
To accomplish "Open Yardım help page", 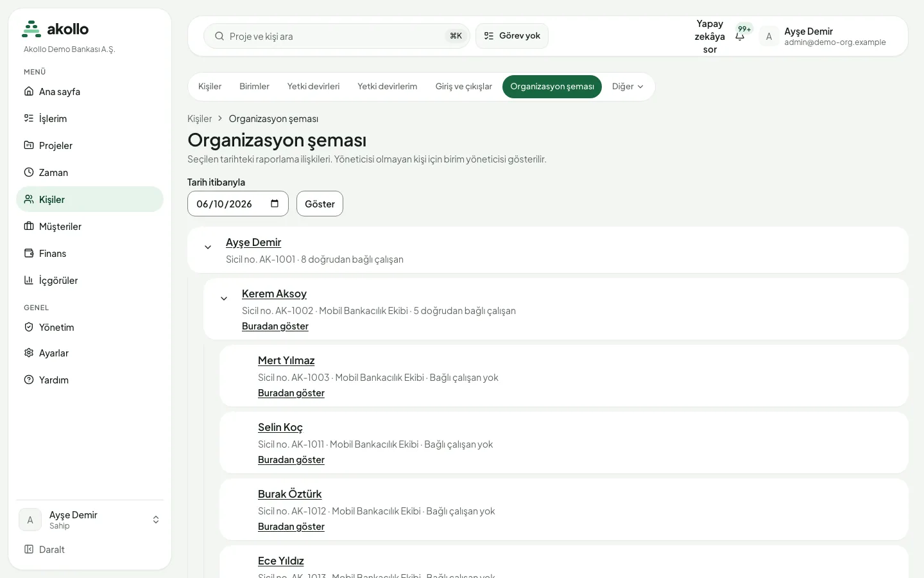I will pyautogui.click(x=90, y=380).
